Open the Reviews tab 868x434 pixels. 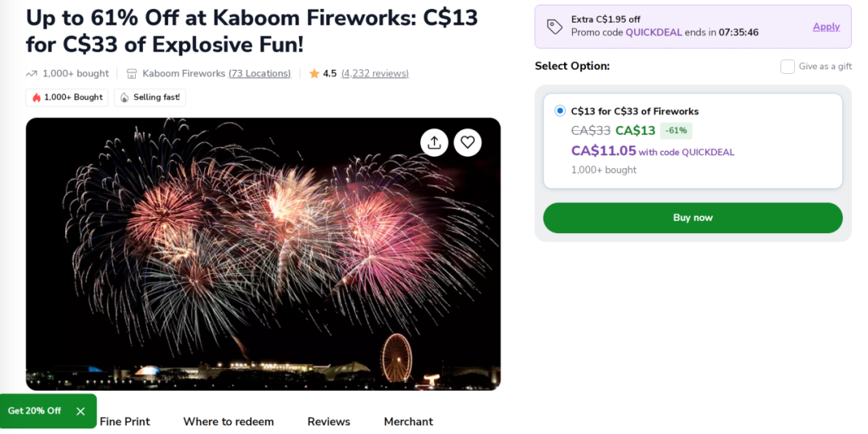click(x=329, y=422)
